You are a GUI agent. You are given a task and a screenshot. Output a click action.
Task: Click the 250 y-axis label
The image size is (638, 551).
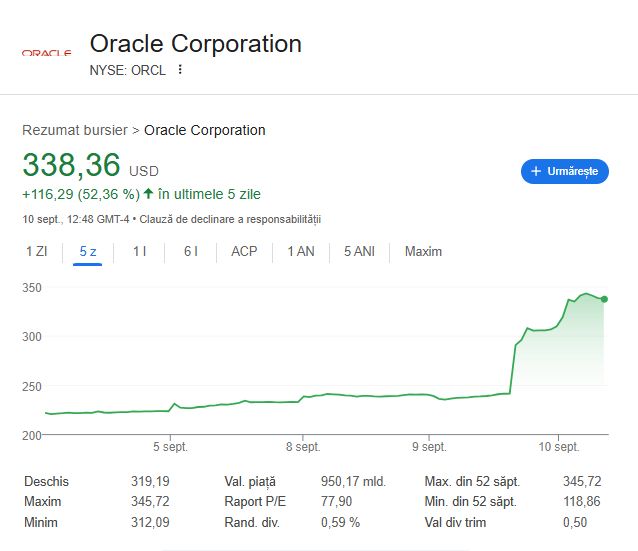click(32, 386)
